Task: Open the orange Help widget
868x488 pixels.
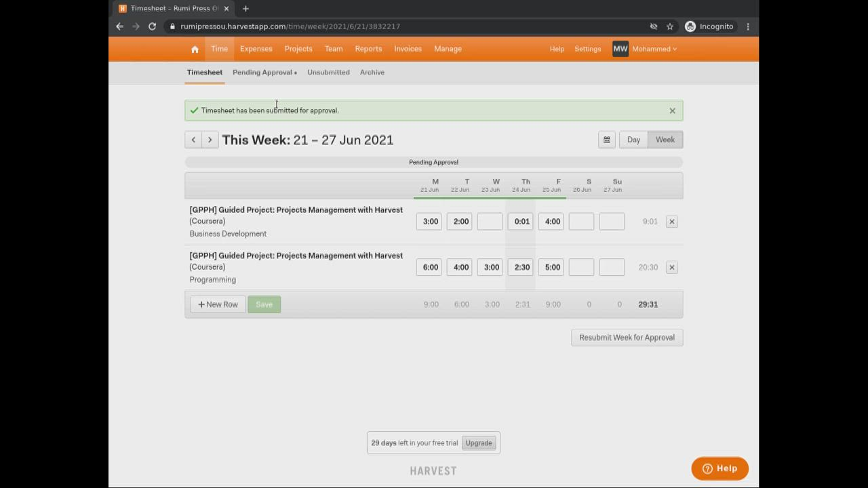Action: point(719,468)
